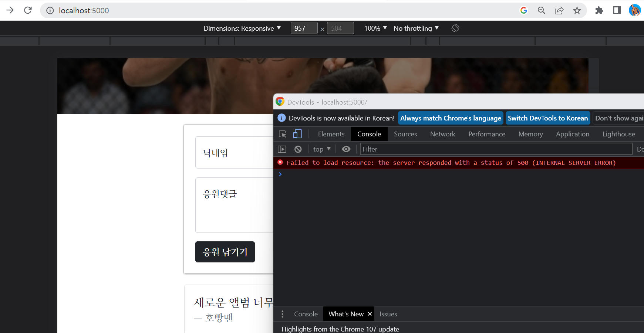Share this page icon
Image resolution: width=644 pixels, height=333 pixels.
pyautogui.click(x=559, y=10)
